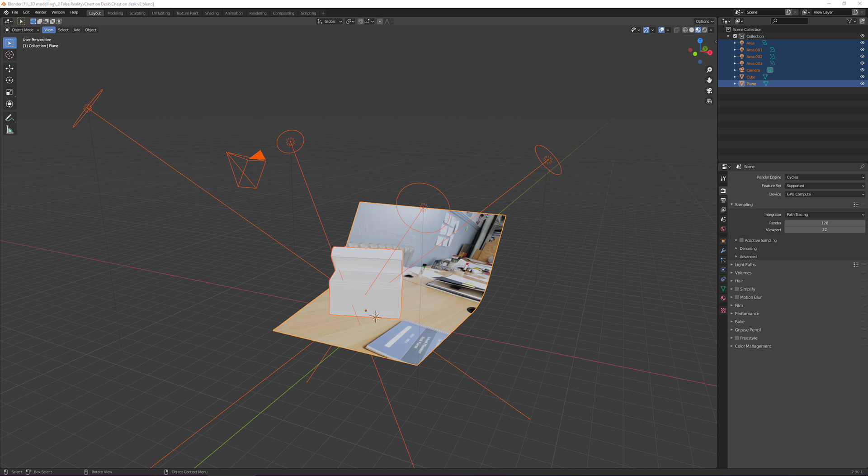Hide the Camera object in the outliner
Viewport: 868px width, 476px height.
point(862,70)
